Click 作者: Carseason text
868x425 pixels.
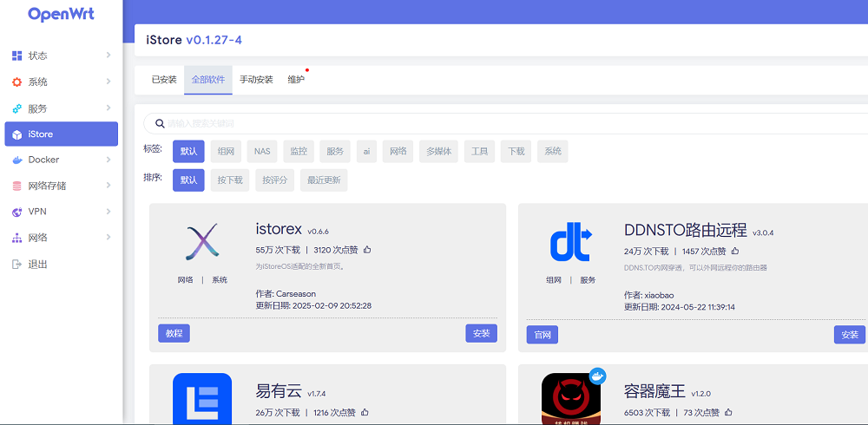click(286, 293)
